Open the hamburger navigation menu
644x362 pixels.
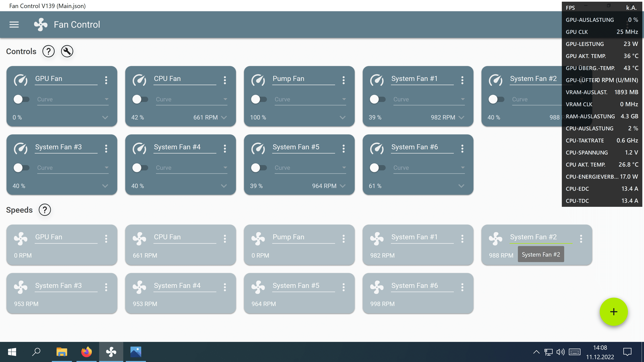coord(14,24)
